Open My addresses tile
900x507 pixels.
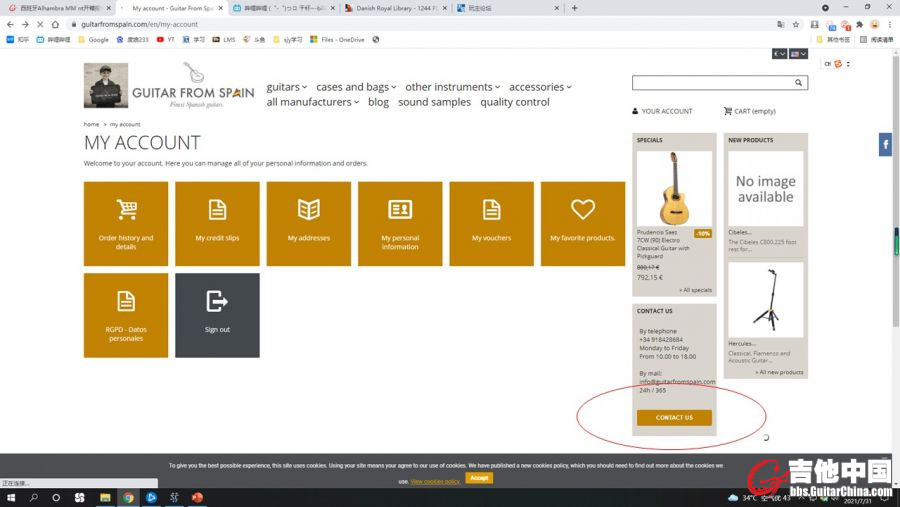tap(308, 223)
